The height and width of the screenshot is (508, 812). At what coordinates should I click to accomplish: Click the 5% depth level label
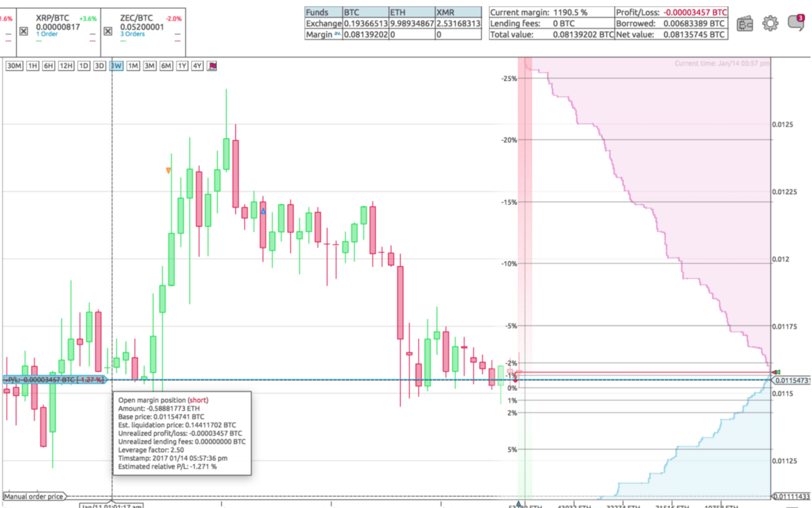(x=512, y=450)
